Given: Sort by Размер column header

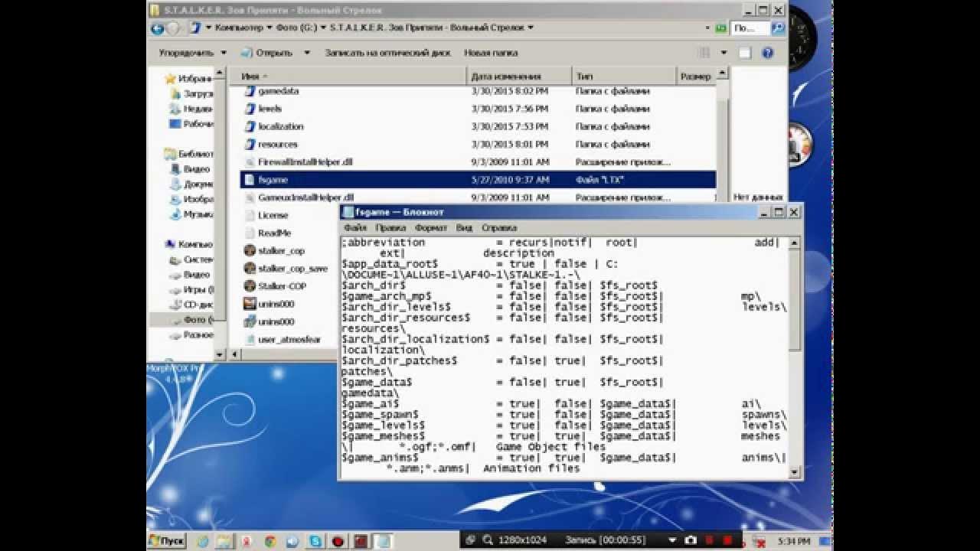Looking at the screenshot, I should click(x=696, y=76).
